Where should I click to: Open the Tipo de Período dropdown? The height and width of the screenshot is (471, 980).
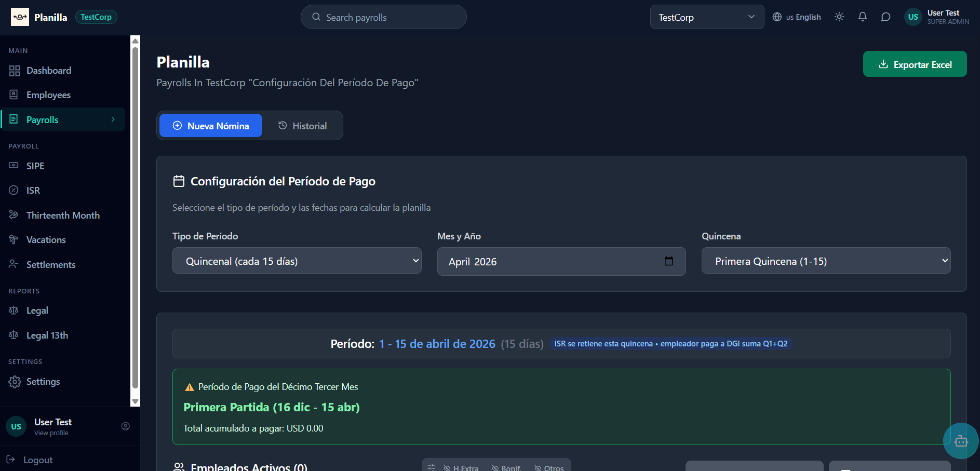coord(297,261)
